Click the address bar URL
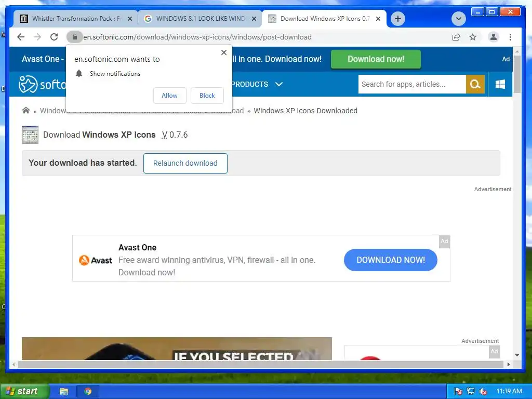 pos(197,37)
